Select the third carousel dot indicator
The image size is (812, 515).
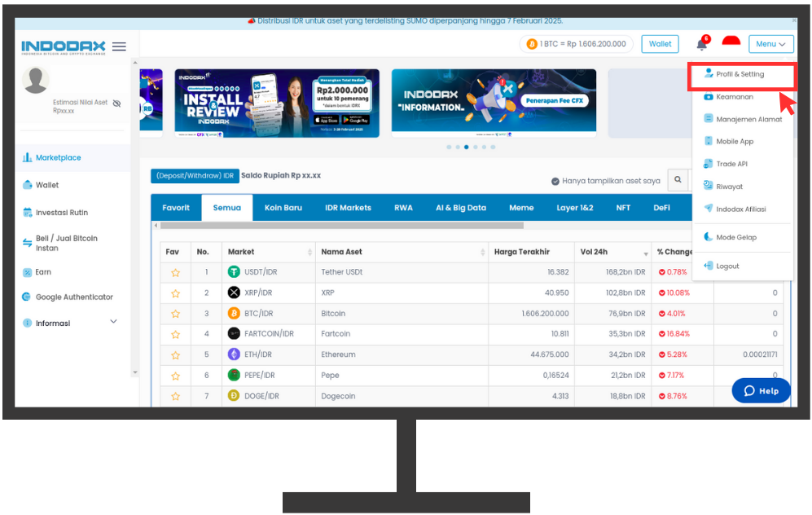pos(467,147)
